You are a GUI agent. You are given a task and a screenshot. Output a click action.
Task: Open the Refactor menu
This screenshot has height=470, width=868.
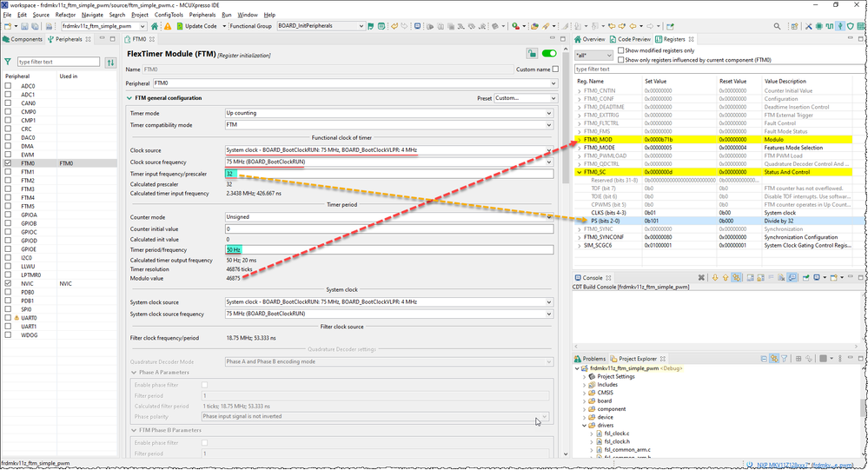click(65, 15)
